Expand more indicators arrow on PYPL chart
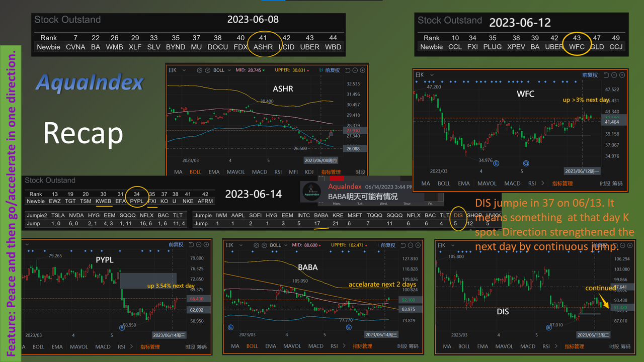The height and width of the screenshot is (362, 644). [132, 346]
